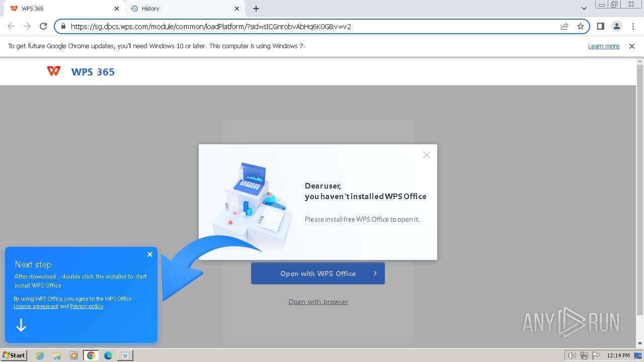Image resolution: width=644 pixels, height=362 pixels.
Task: Click the page vertical scrollbar
Action: coord(640,191)
